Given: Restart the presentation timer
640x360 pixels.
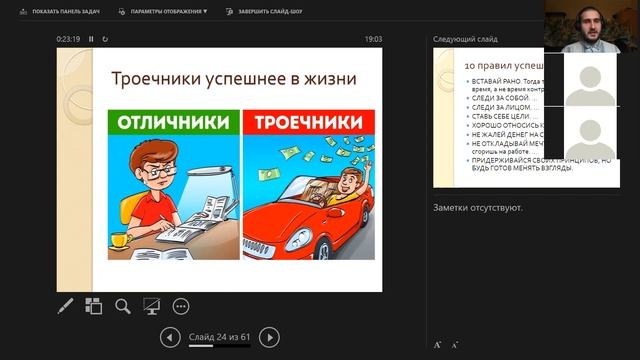Looking at the screenshot, I should point(105,39).
